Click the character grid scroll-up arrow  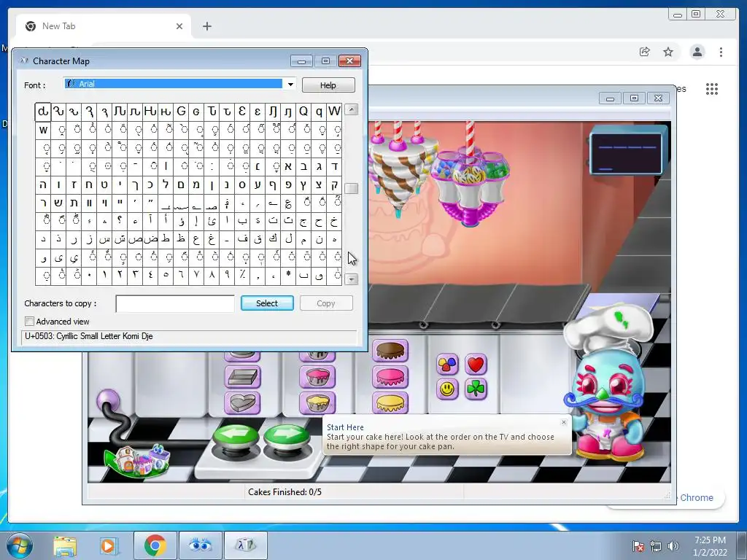tap(351, 109)
